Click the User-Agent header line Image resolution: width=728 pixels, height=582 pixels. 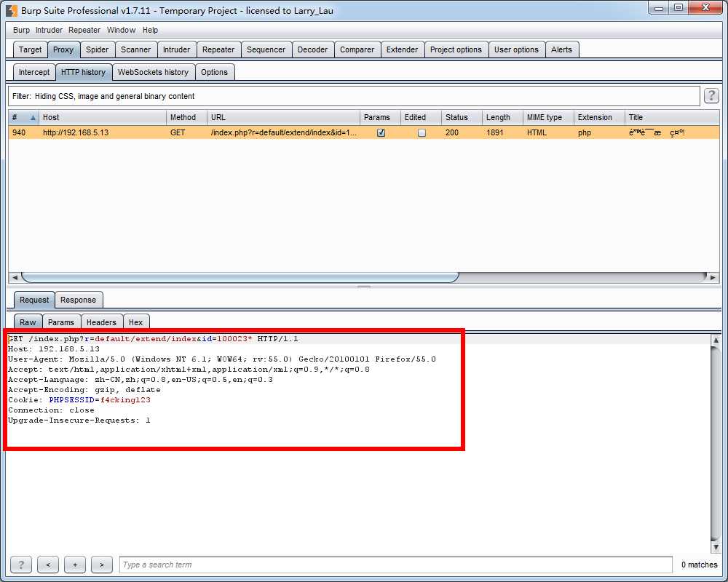pyautogui.click(x=222, y=359)
